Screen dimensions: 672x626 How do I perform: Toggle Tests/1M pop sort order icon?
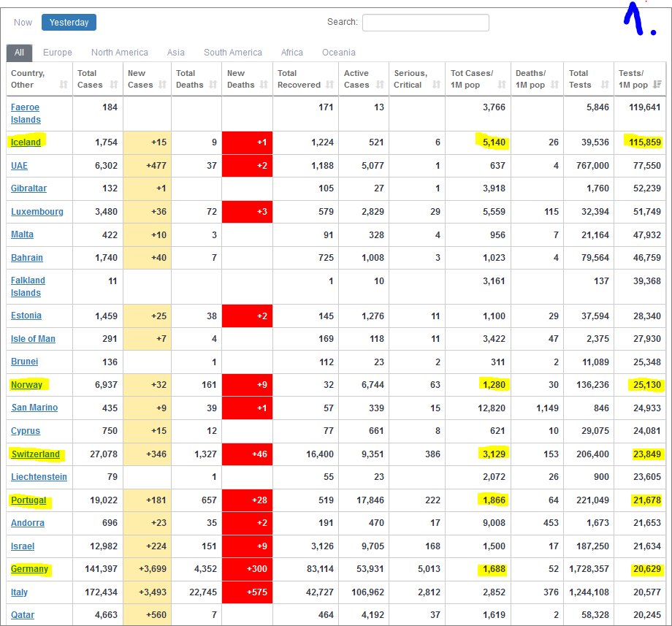[x=657, y=85]
